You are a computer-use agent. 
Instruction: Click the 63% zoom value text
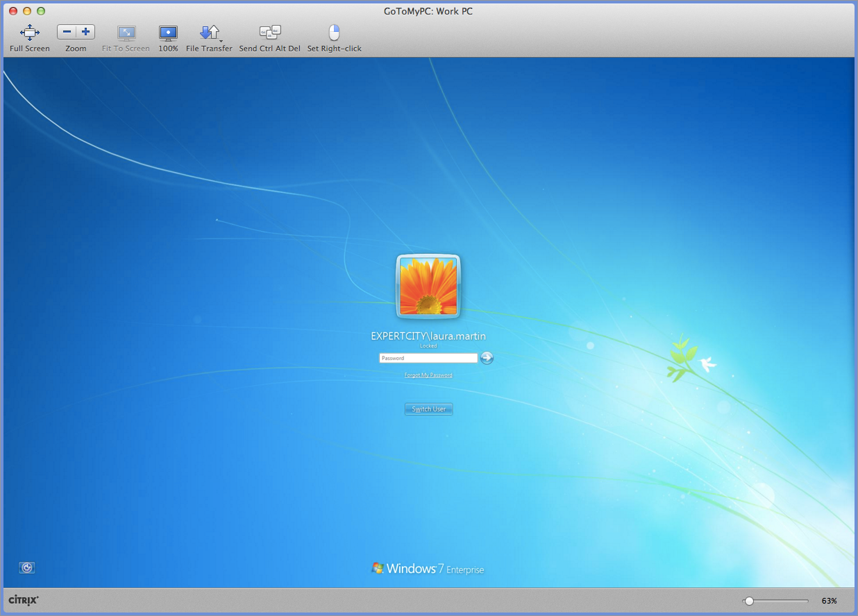point(829,601)
